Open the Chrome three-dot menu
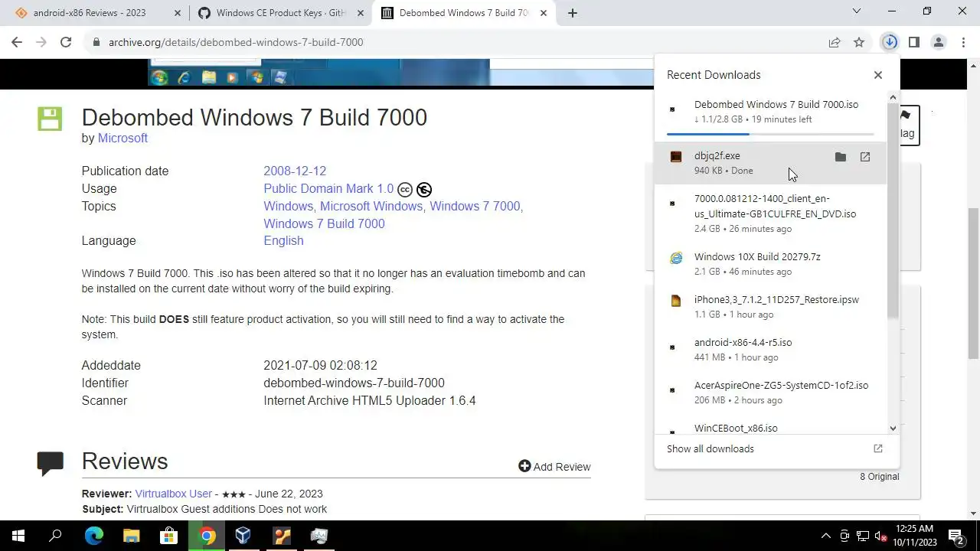This screenshot has width=980, height=551. 962,42
